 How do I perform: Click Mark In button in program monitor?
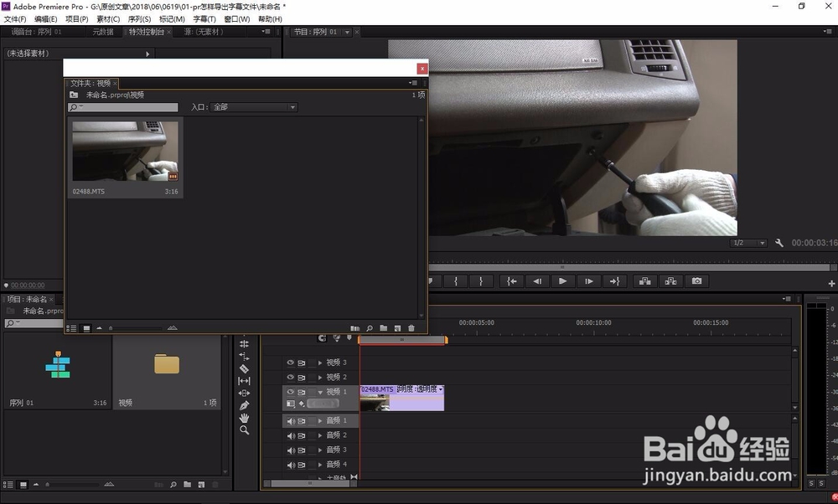coord(456,281)
